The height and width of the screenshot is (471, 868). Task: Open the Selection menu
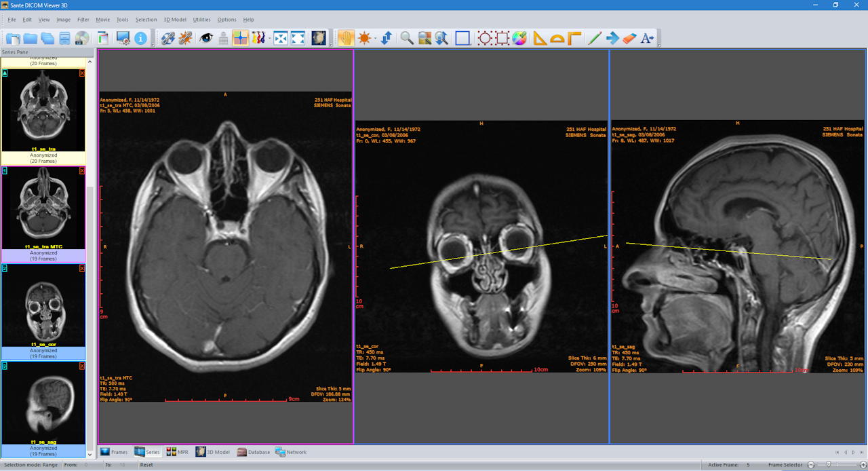click(146, 20)
